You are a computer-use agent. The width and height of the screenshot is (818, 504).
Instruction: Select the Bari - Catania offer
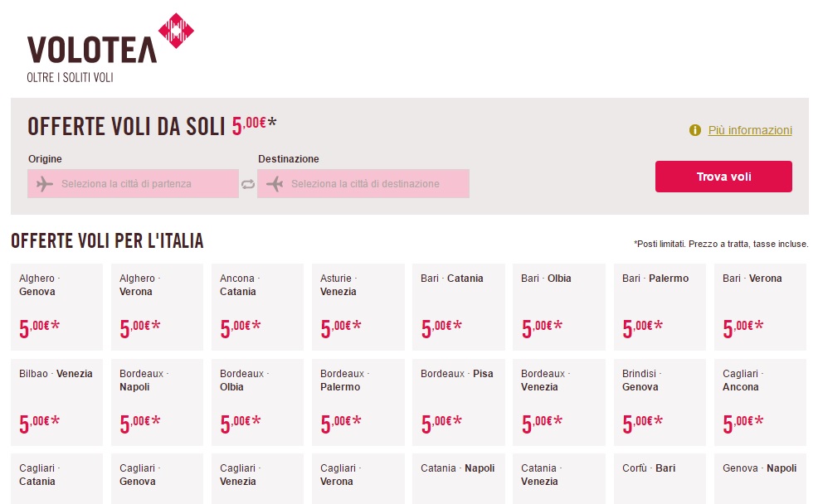tap(459, 307)
